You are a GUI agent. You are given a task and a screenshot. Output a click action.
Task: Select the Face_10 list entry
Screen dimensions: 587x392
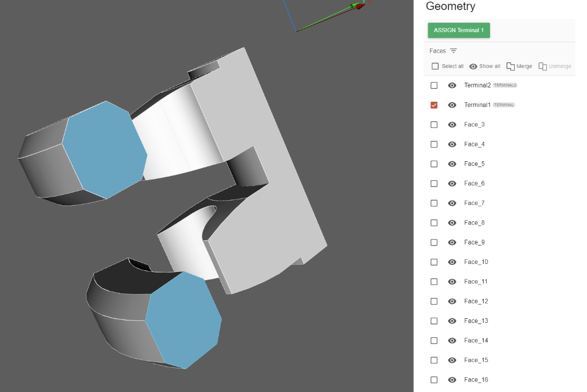pos(476,262)
